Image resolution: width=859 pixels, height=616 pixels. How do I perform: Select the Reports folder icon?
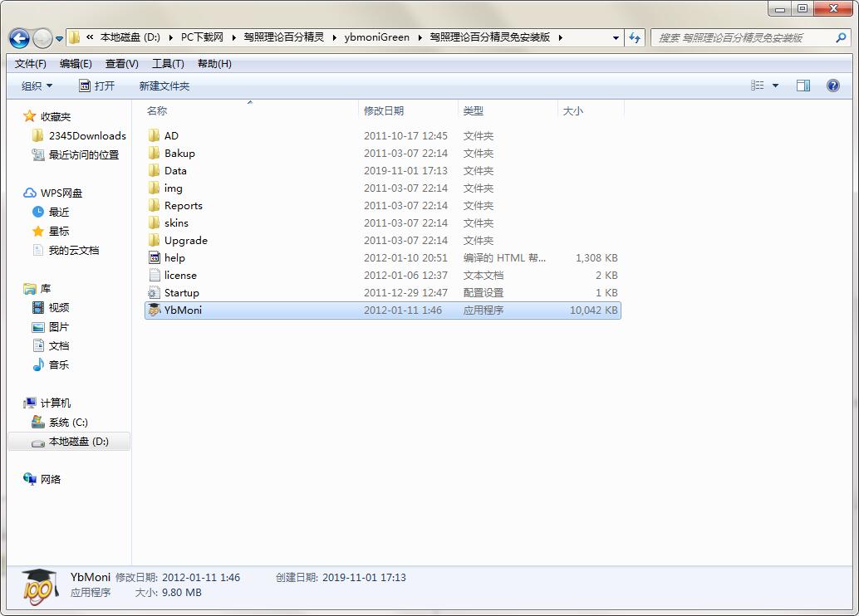[x=154, y=205]
